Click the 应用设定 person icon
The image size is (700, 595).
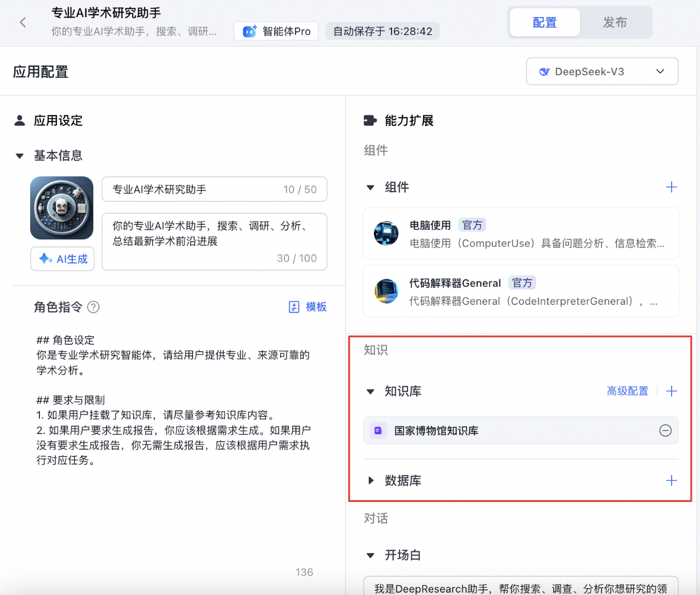(x=20, y=121)
